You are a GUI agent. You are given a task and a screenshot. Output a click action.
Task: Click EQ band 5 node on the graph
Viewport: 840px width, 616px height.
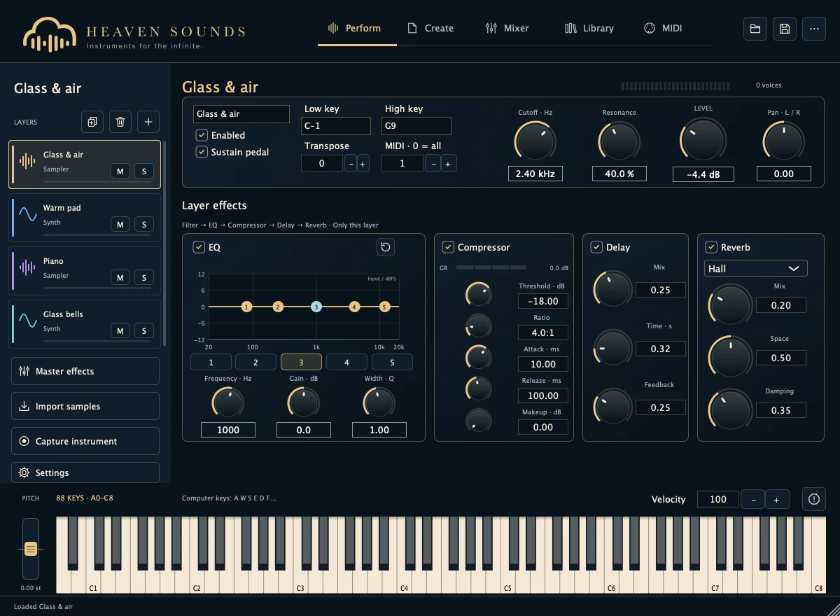(384, 307)
